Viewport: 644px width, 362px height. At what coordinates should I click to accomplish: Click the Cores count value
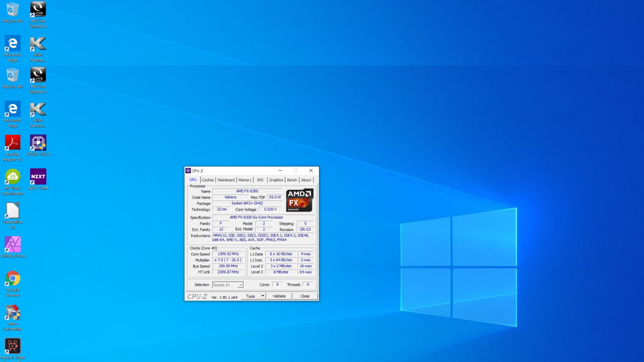tap(277, 284)
